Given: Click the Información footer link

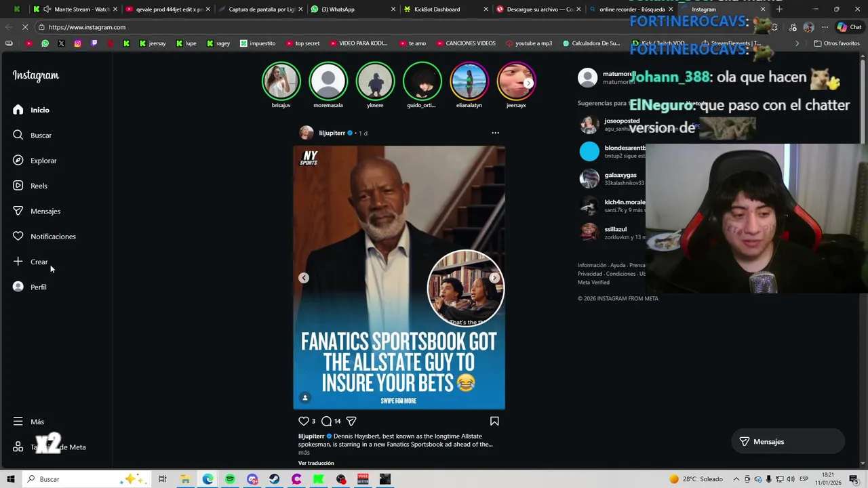Looking at the screenshot, I should tap(592, 265).
